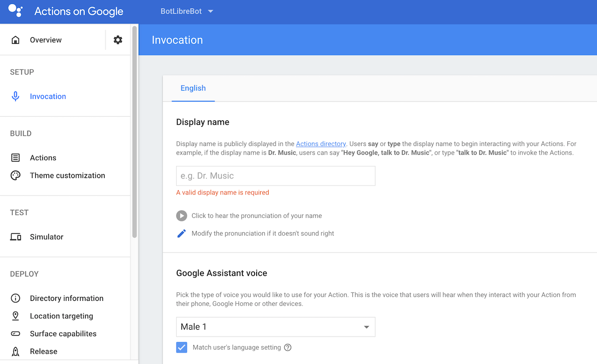The image size is (597, 364).
Task: Click the Google Assistant logo icon
Action: [x=15, y=10]
